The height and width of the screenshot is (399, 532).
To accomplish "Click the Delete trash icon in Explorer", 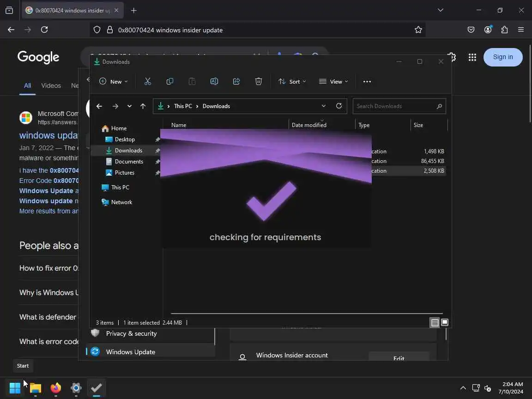I will [259, 81].
